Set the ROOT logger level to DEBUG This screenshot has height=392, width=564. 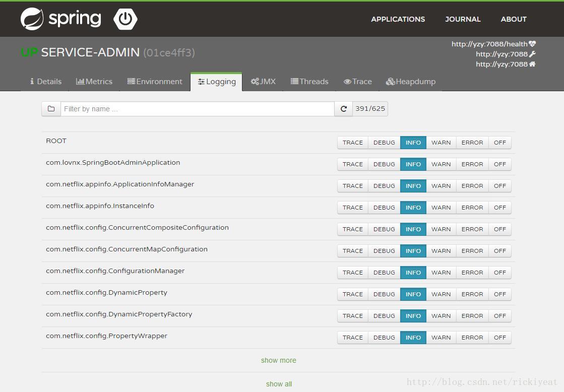pyautogui.click(x=384, y=142)
